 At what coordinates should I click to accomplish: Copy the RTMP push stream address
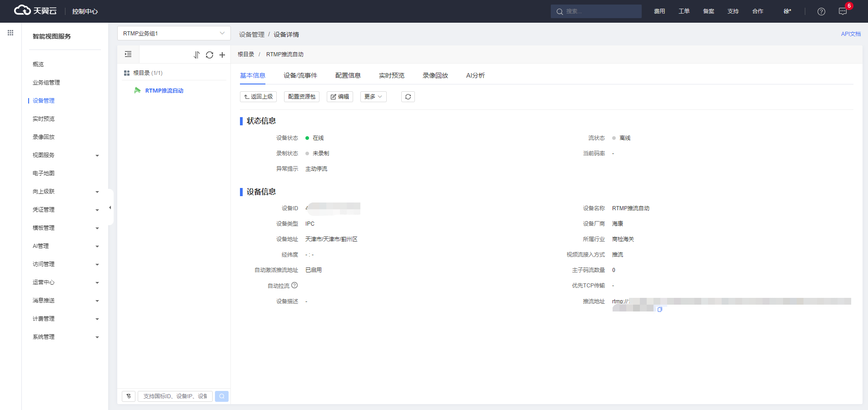pos(660,309)
